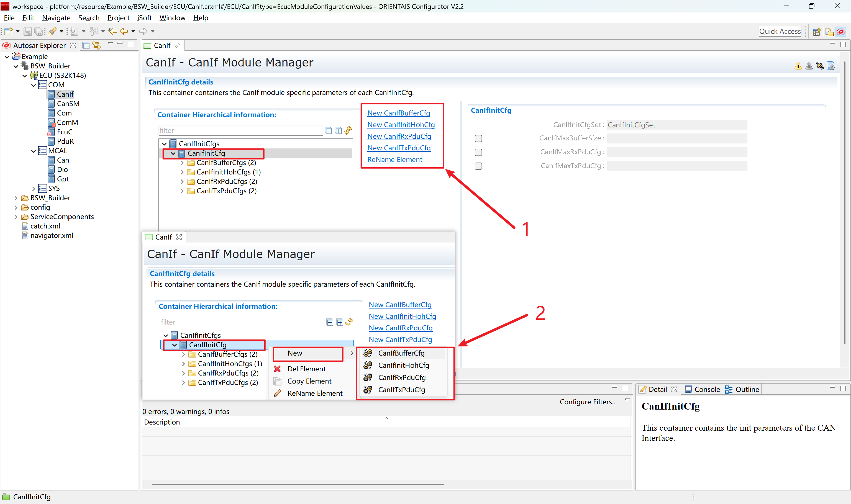
Task: Click expand-all icon beside upper filter field
Action: tap(338, 130)
